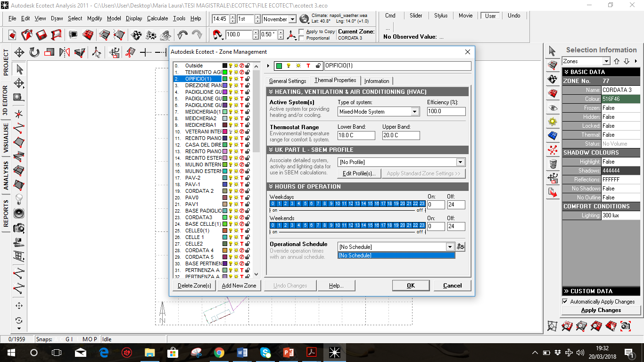Select the Rotate tool icon
Screen dimensions: 644x362
pyautogui.click(x=34, y=52)
